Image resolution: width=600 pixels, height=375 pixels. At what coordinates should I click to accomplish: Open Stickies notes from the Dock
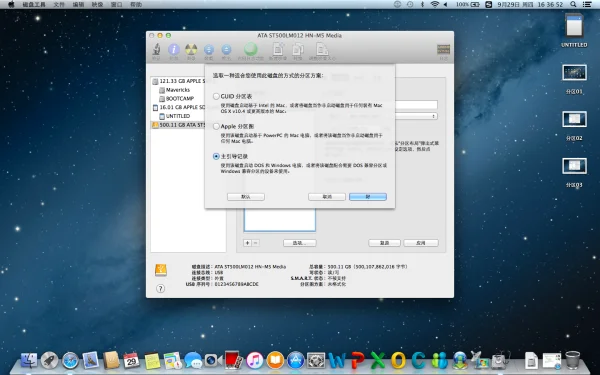(x=152, y=360)
